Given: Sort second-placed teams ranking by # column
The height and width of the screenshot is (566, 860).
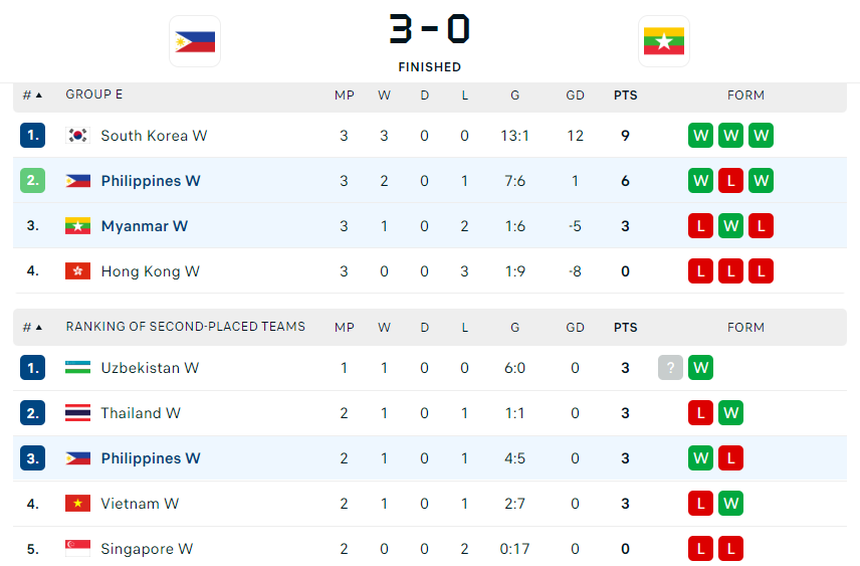Looking at the screenshot, I should point(32,327).
